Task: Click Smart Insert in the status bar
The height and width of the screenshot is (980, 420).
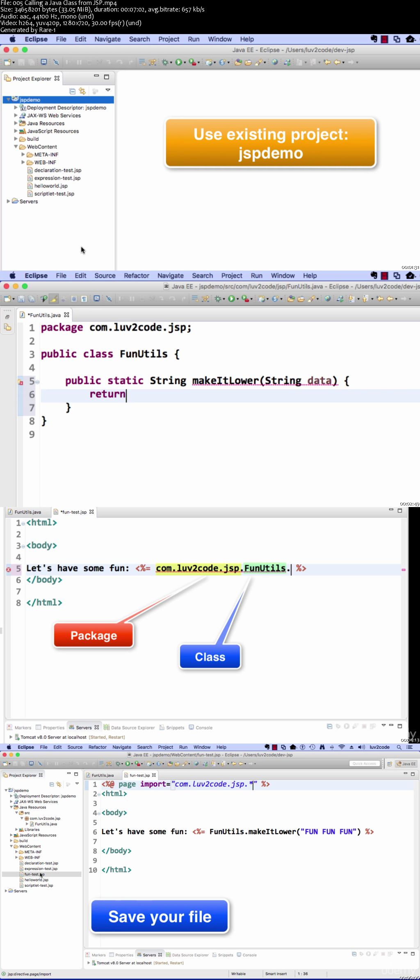Action: [276, 974]
